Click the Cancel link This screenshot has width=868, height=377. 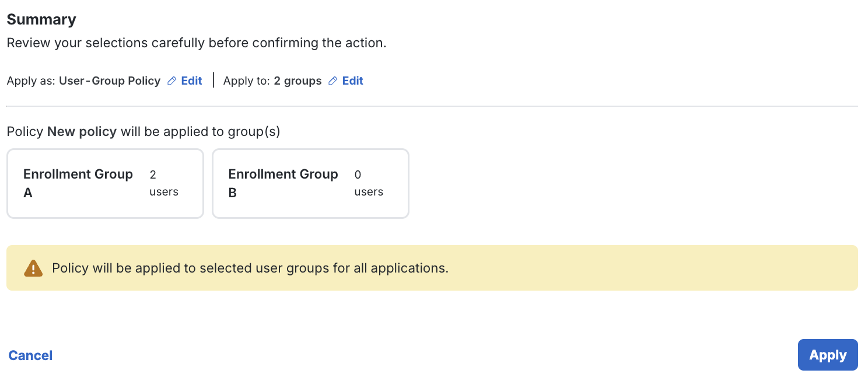[30, 355]
